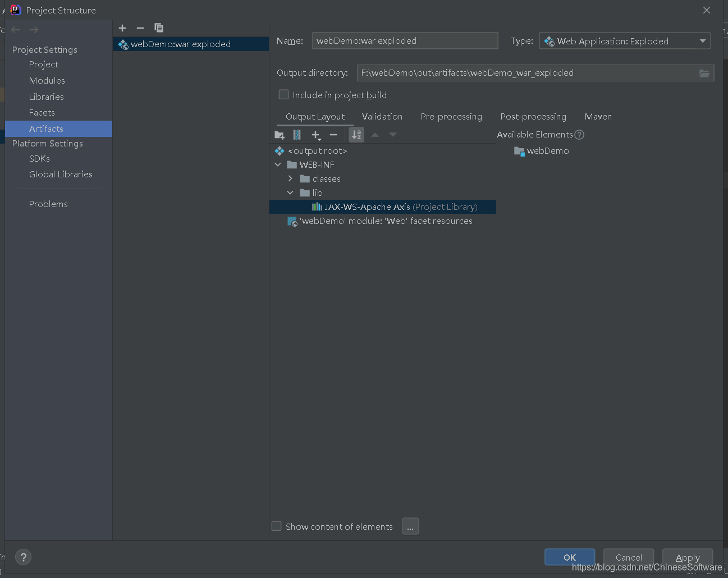Close the Project Structure dialog
Viewport: 728px width, 578px height.
pos(707,10)
